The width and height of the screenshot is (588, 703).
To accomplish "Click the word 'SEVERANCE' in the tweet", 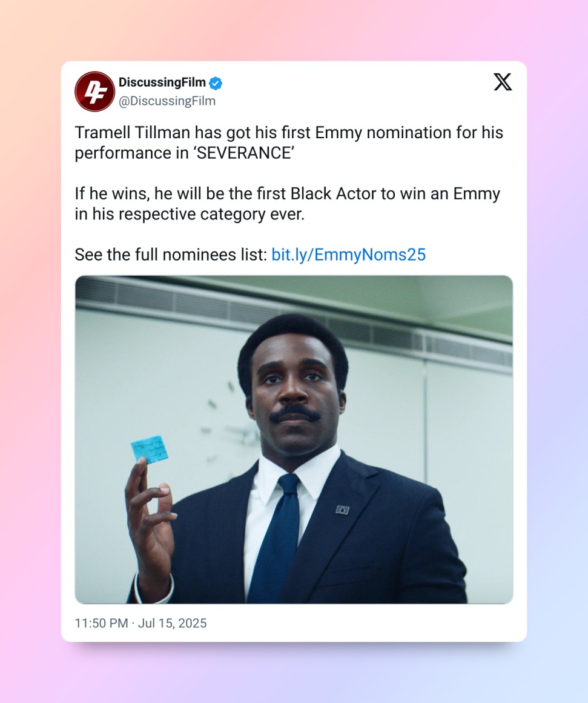I will point(245,153).
